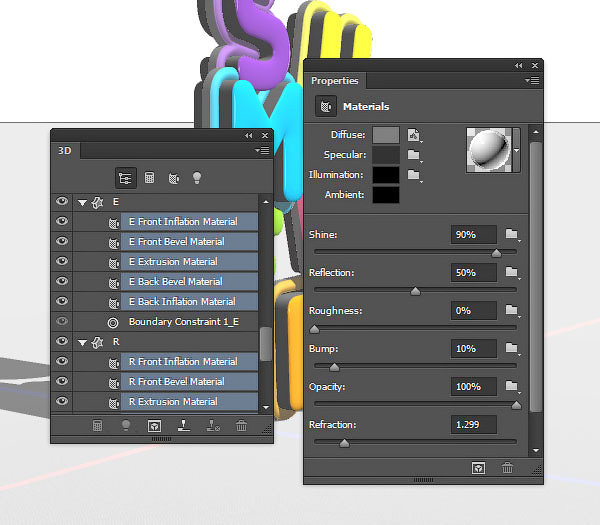The image size is (600, 525).
Task: Click 3D panel scrollbar down arrow
Action: [266, 408]
